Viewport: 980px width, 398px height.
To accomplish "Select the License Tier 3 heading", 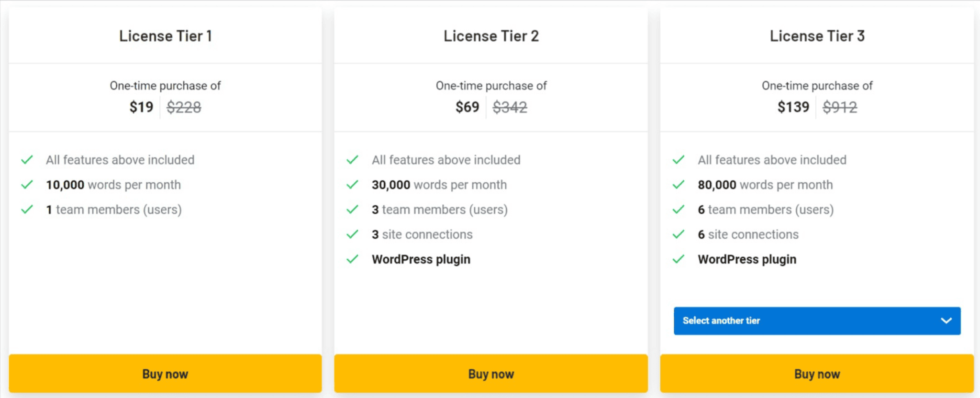I will point(817,36).
